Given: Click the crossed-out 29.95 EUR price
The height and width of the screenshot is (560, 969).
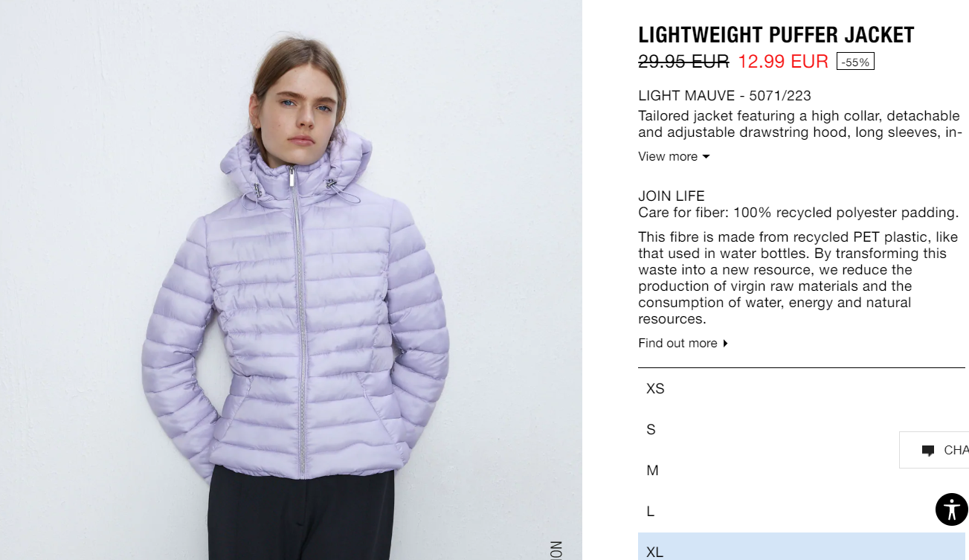Looking at the screenshot, I should [683, 62].
